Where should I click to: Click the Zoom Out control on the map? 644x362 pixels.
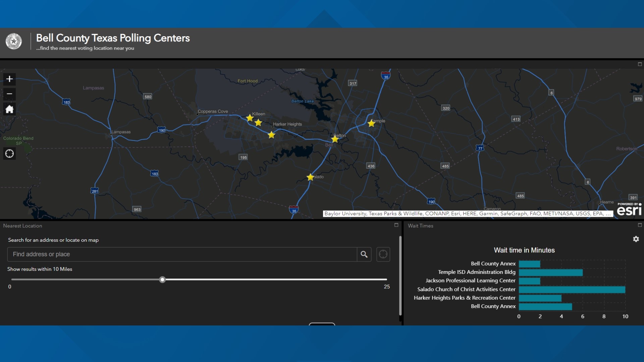click(x=9, y=94)
